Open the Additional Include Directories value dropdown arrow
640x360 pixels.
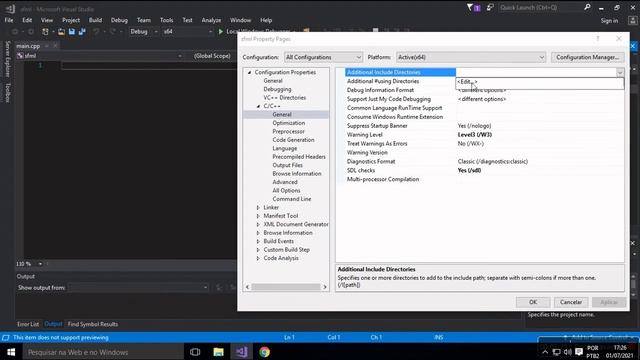(620, 72)
